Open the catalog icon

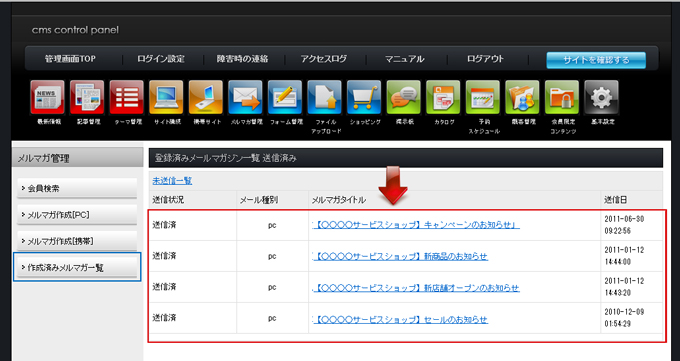pos(443,97)
